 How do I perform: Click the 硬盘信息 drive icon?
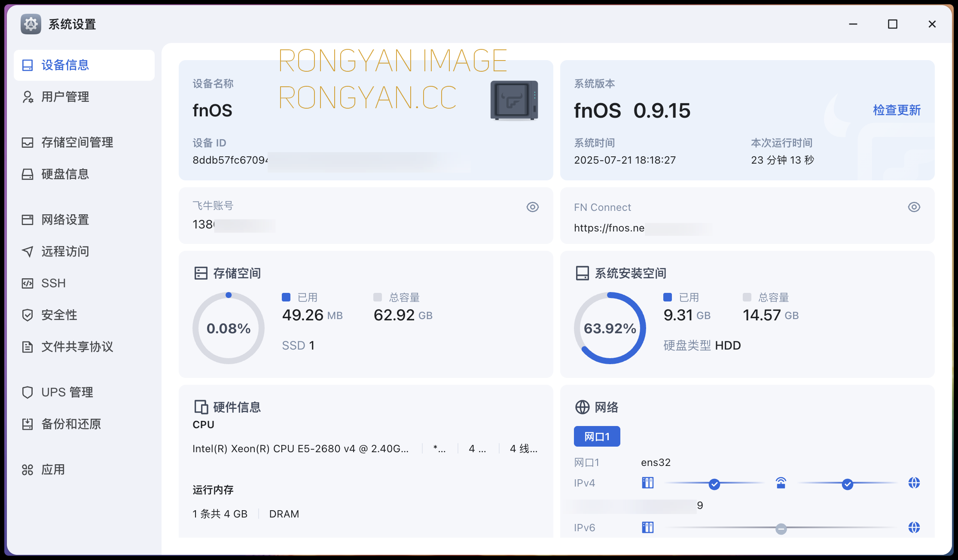[x=27, y=174]
